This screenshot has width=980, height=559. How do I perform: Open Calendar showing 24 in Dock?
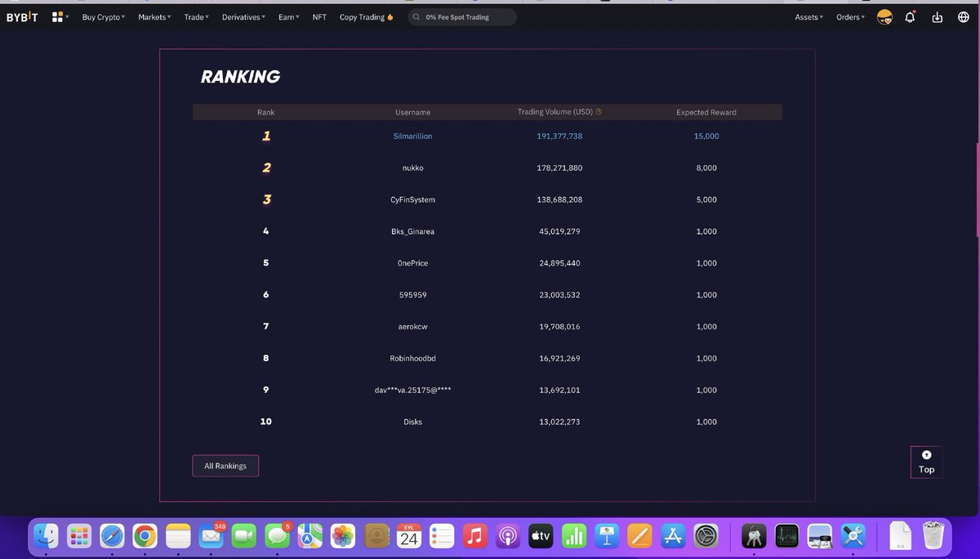pyautogui.click(x=409, y=537)
